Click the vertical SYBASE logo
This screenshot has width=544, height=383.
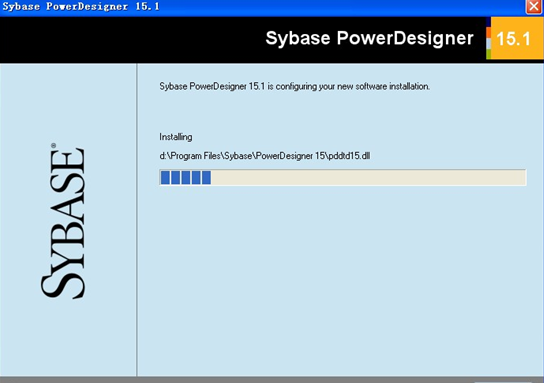click(x=63, y=221)
